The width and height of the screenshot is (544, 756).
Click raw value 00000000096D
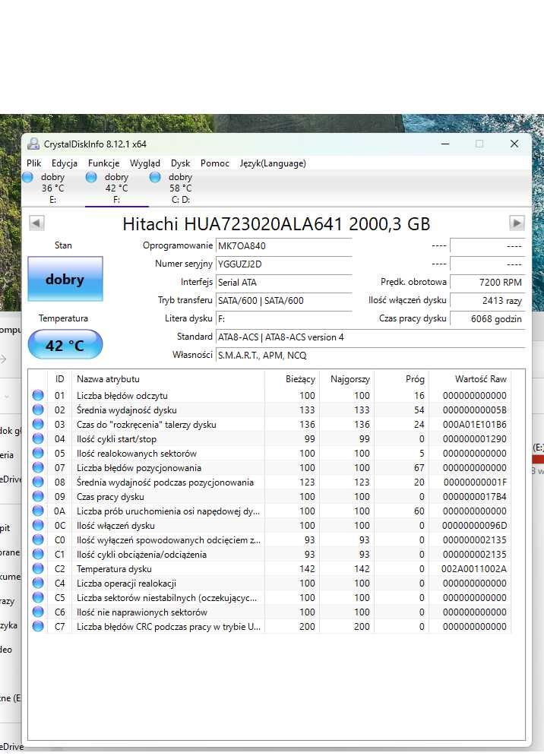click(x=475, y=526)
